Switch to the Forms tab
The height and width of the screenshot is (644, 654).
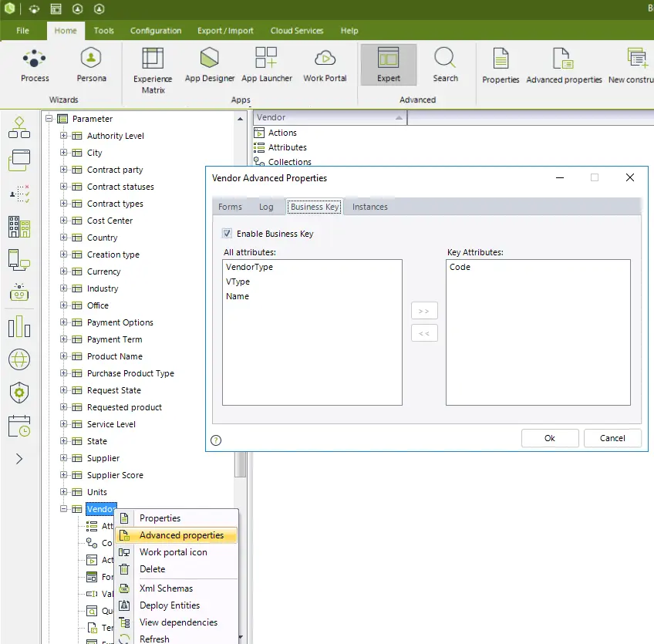tap(230, 207)
